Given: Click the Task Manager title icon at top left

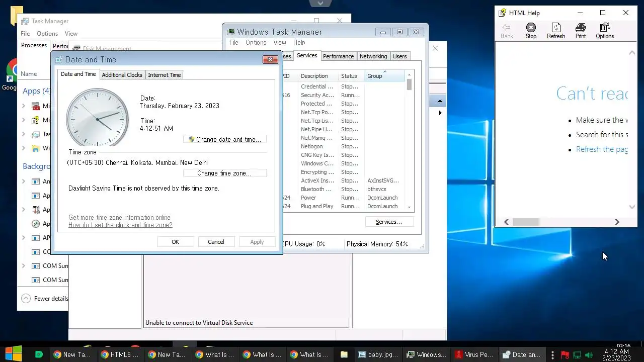Looking at the screenshot, I should (25, 21).
